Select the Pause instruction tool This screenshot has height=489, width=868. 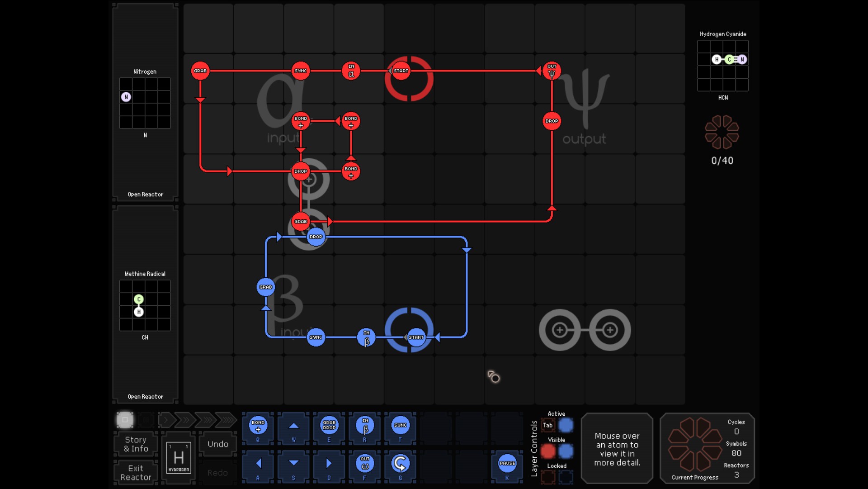click(x=507, y=463)
